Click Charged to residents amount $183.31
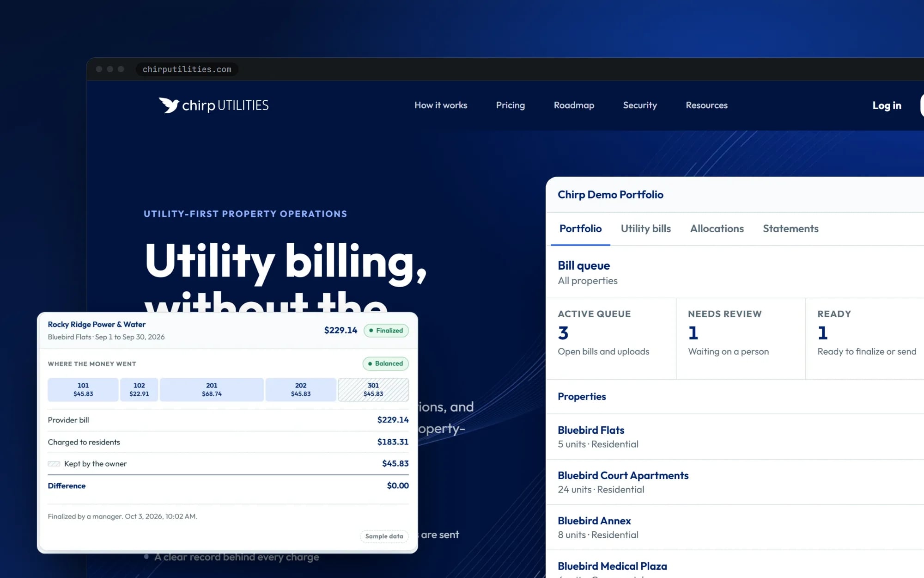This screenshot has height=578, width=924. [393, 442]
